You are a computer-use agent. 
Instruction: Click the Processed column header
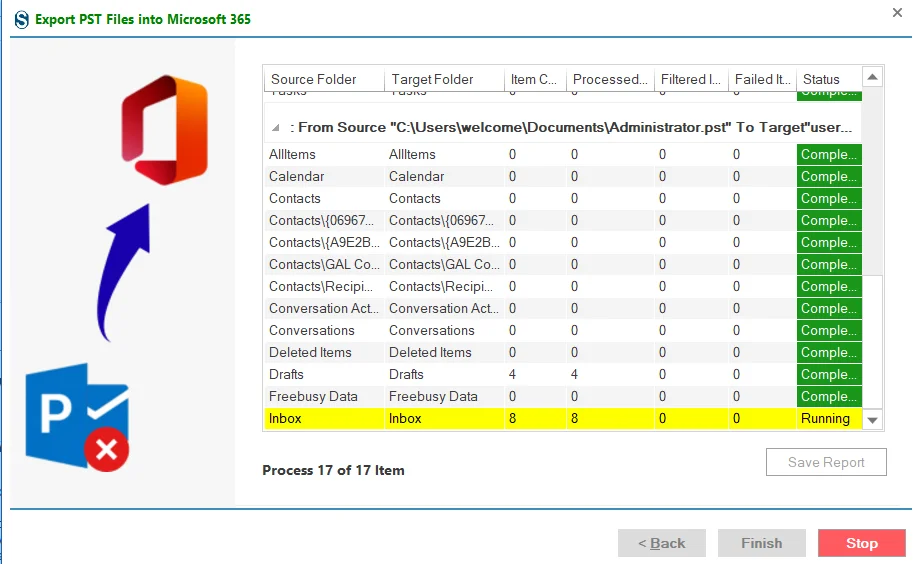(610, 79)
